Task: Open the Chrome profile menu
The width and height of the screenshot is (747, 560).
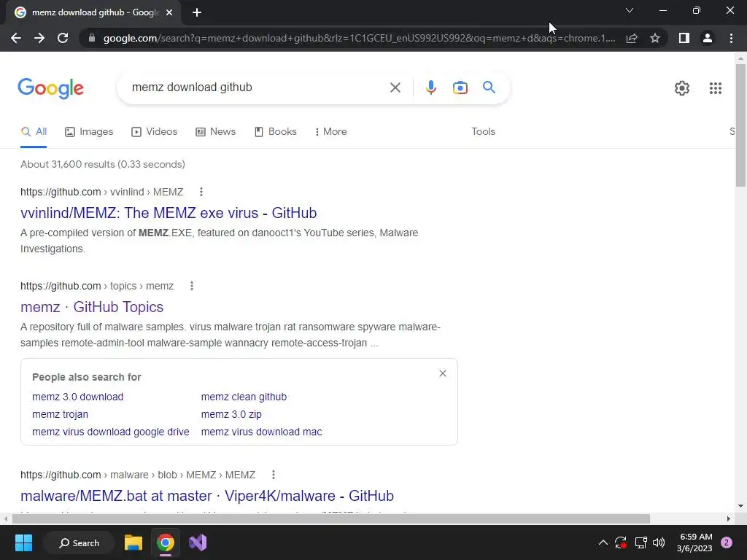Action: (x=708, y=38)
